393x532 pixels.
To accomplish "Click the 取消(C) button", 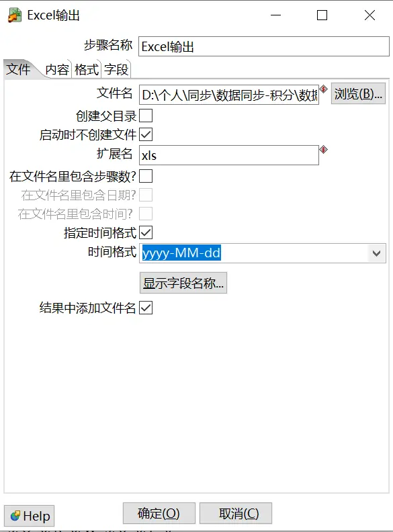I will click(x=236, y=513).
